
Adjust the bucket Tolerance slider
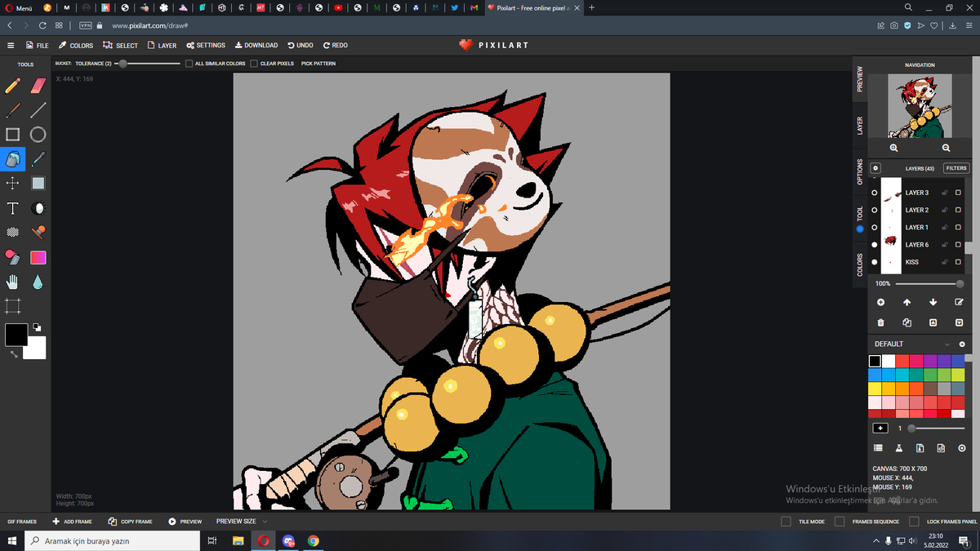(149, 64)
